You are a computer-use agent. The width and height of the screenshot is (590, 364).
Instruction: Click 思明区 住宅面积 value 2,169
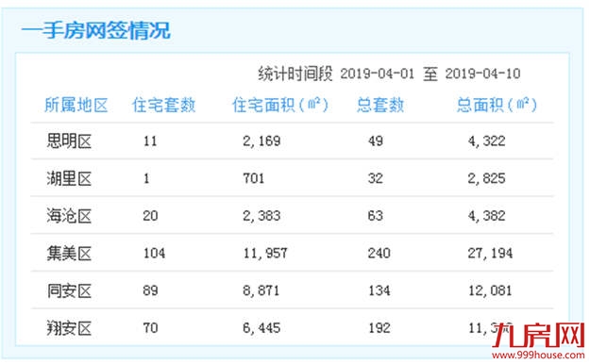(x=261, y=141)
